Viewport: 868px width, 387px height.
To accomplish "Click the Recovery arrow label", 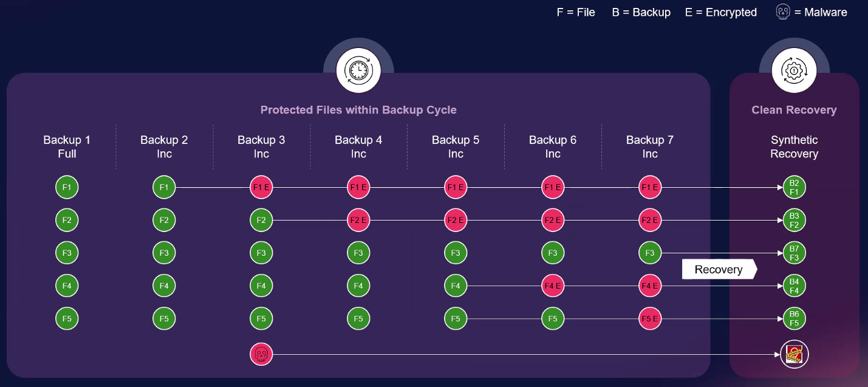I will pos(719,269).
